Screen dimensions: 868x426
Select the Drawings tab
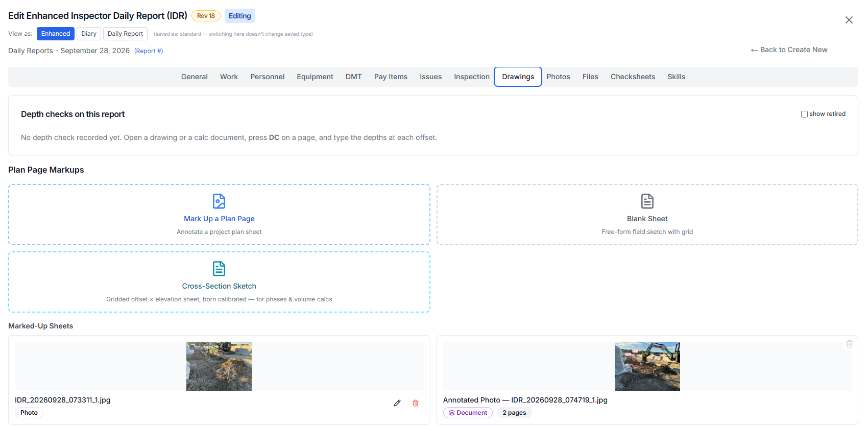518,77
